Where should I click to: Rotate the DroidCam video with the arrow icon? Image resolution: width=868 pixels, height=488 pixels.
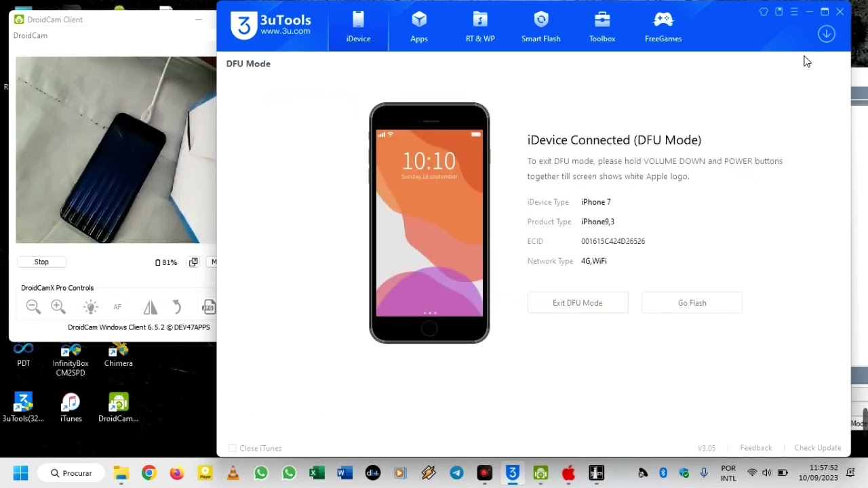point(177,307)
